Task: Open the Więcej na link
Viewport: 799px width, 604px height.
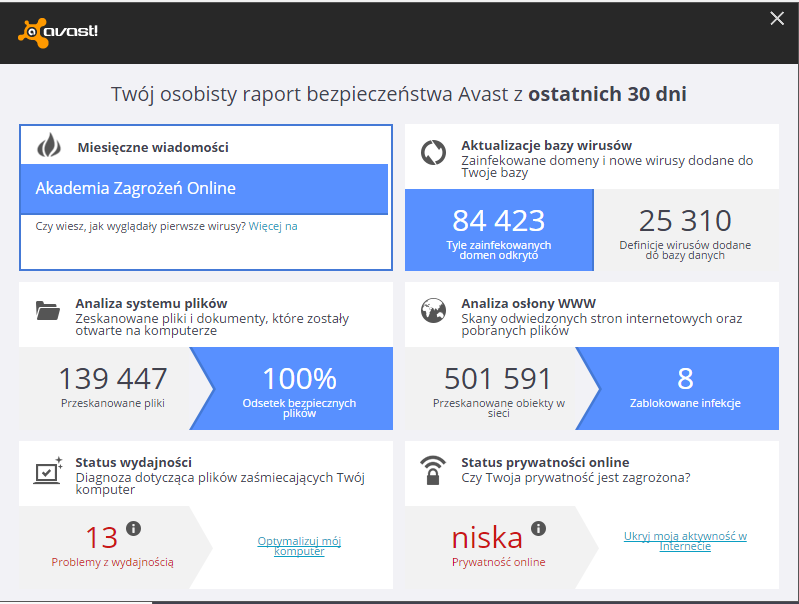Action: click(273, 226)
